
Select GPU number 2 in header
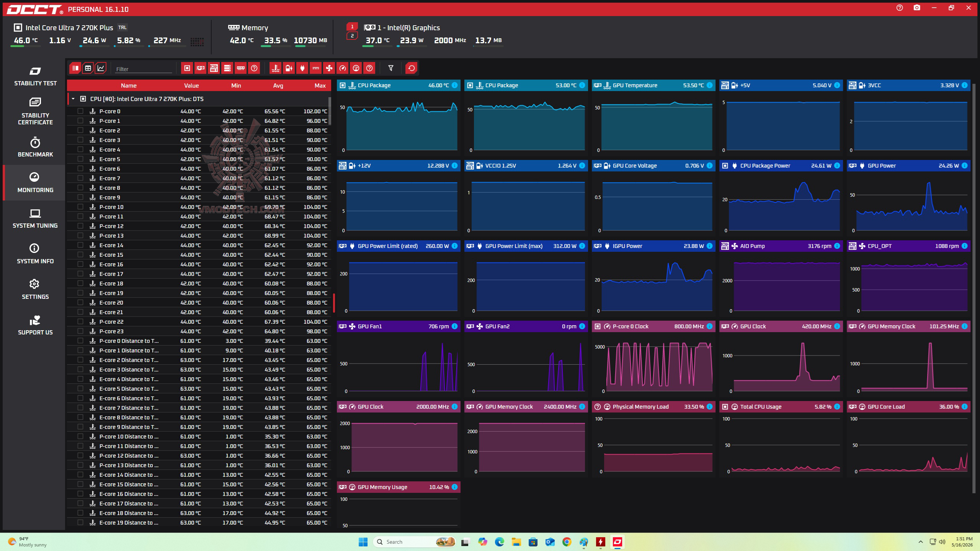click(x=352, y=36)
